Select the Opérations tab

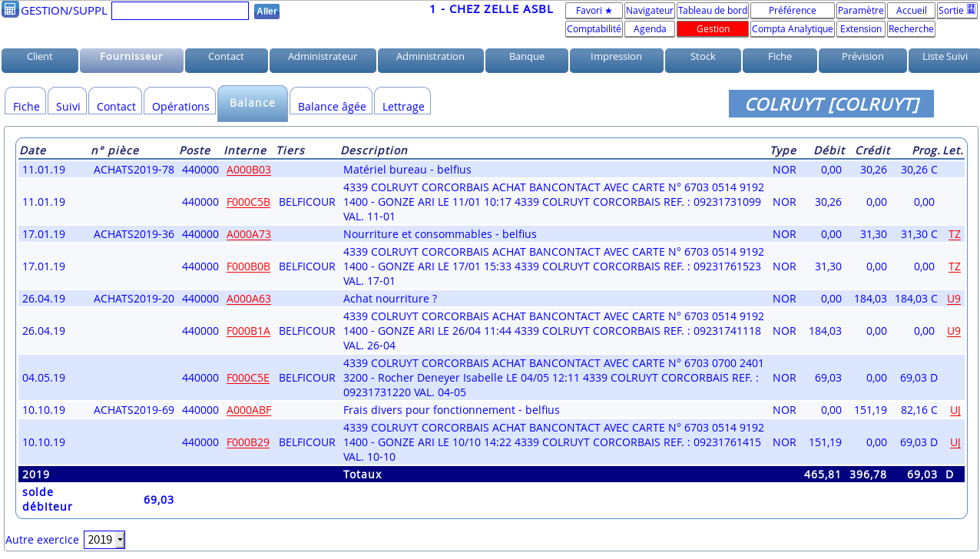point(180,107)
